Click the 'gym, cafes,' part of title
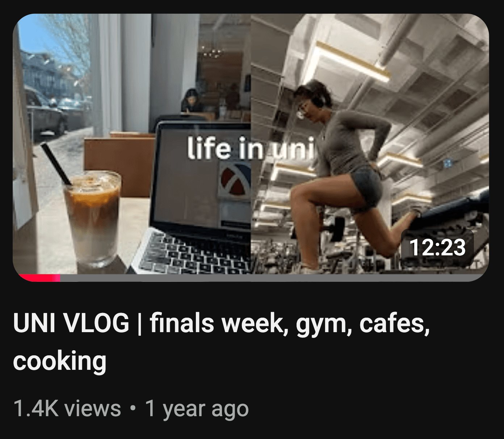The image size is (504, 439). 363,323
